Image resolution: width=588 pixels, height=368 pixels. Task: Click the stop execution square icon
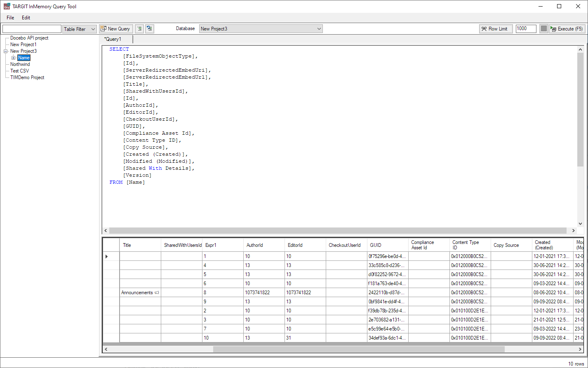coord(544,29)
